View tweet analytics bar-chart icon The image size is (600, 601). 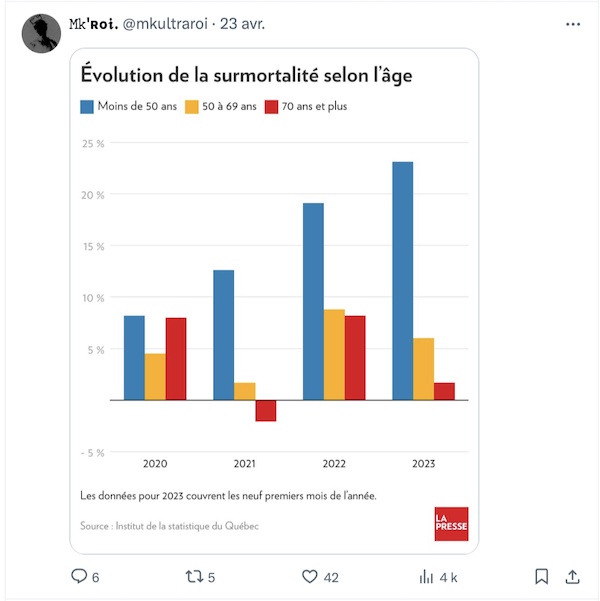(426, 576)
